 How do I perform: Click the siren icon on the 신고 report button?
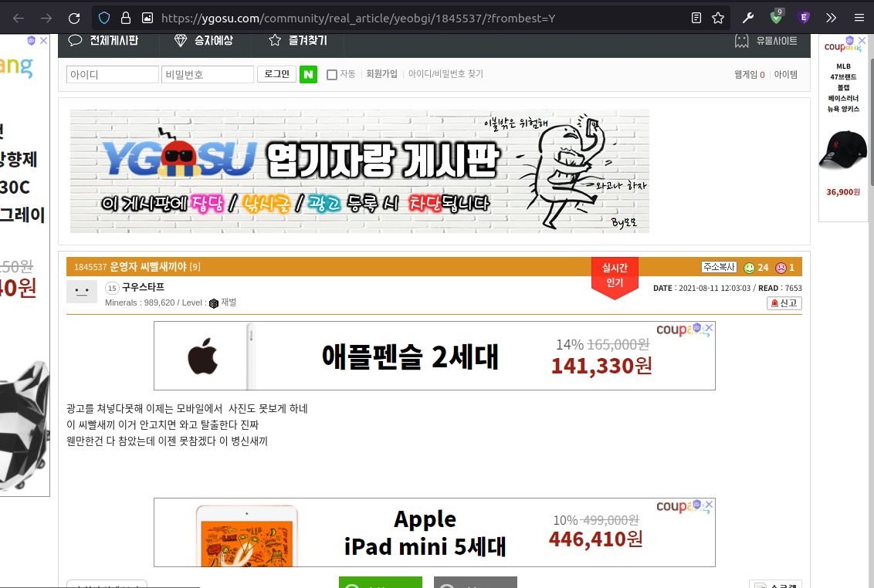[774, 303]
